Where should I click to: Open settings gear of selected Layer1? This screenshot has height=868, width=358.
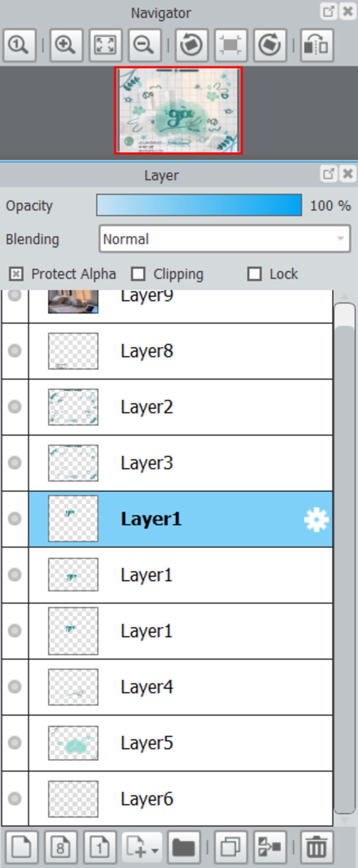[x=316, y=519]
